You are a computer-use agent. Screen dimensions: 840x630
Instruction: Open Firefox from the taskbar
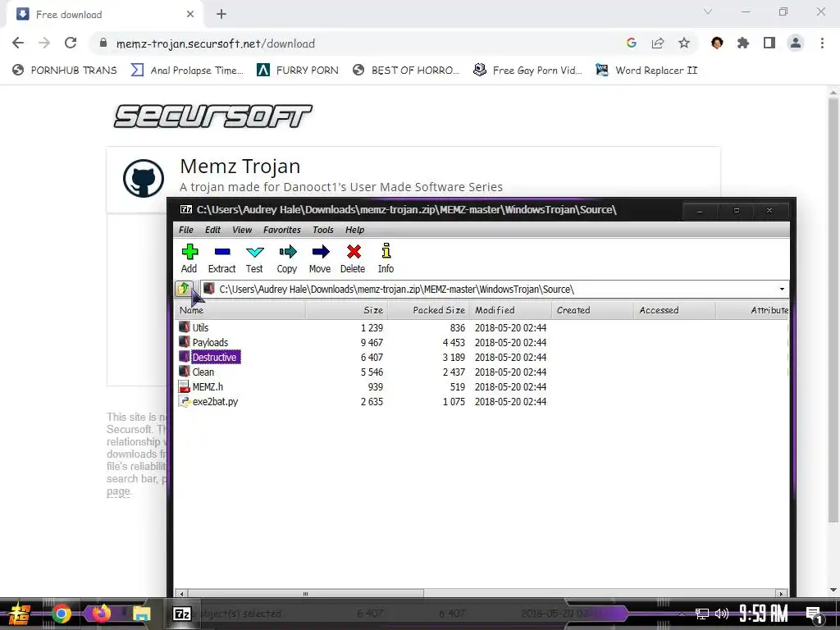(x=101, y=613)
